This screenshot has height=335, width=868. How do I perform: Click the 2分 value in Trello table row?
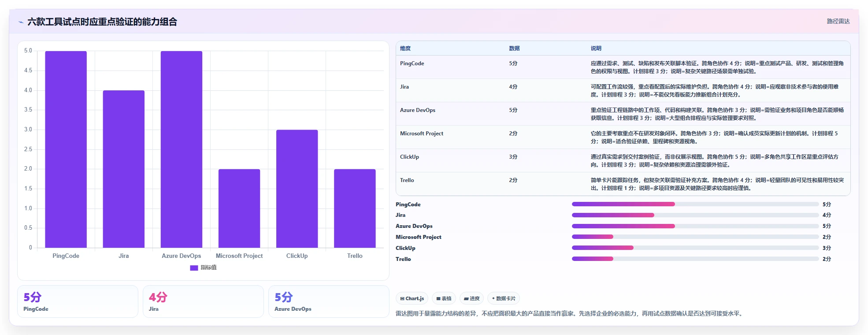pos(513,180)
